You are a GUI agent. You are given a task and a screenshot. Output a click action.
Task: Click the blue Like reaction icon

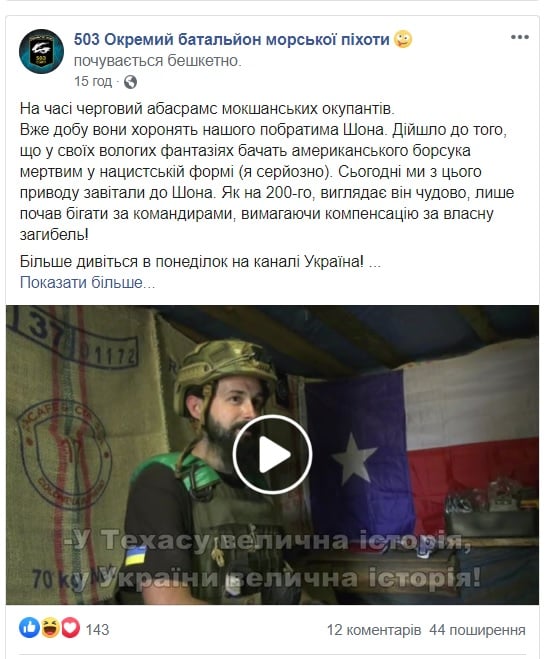(29, 628)
